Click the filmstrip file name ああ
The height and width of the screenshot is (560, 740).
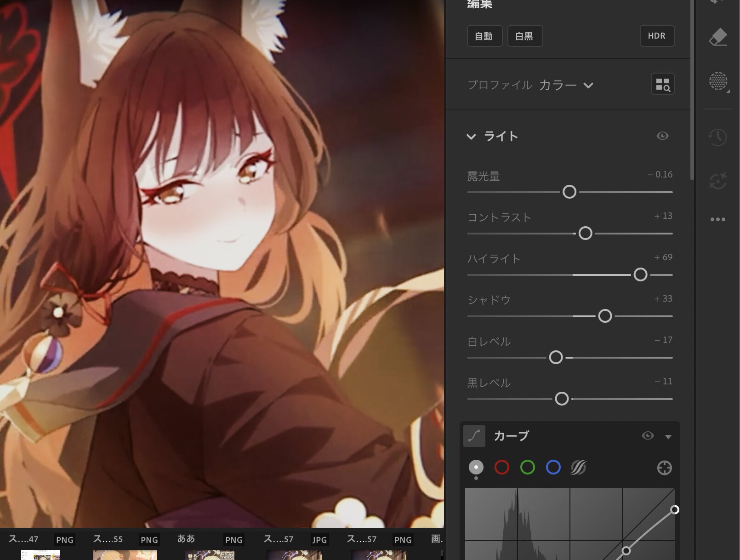click(x=186, y=538)
